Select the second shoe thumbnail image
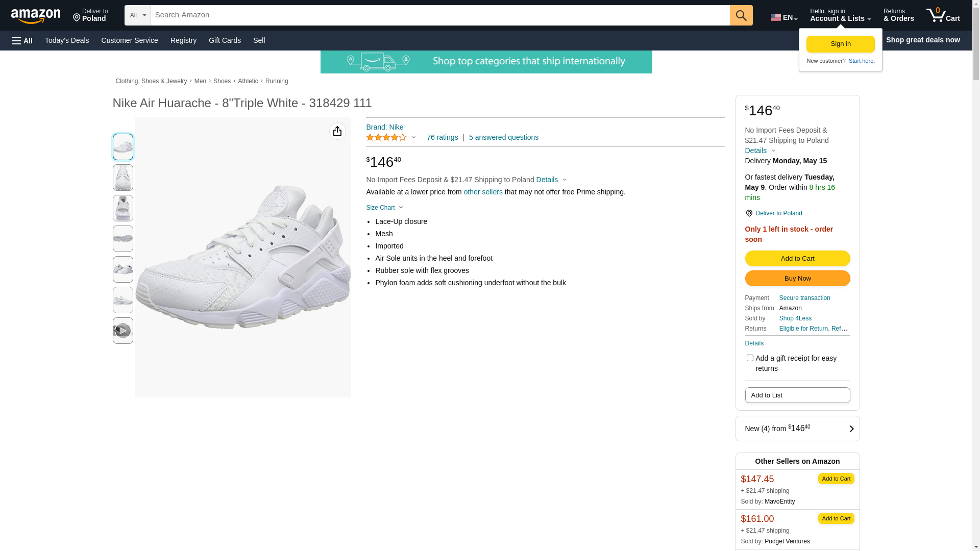980x551 pixels. (123, 178)
